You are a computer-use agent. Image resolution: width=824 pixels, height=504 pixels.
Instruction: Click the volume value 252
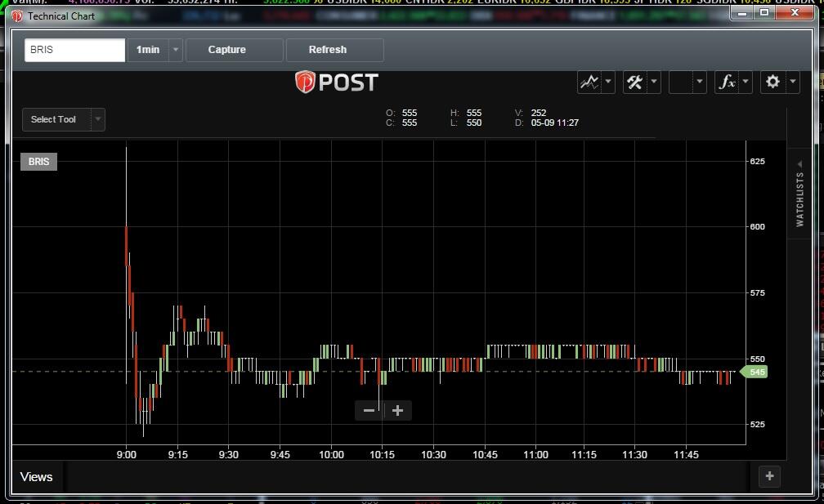coord(539,113)
